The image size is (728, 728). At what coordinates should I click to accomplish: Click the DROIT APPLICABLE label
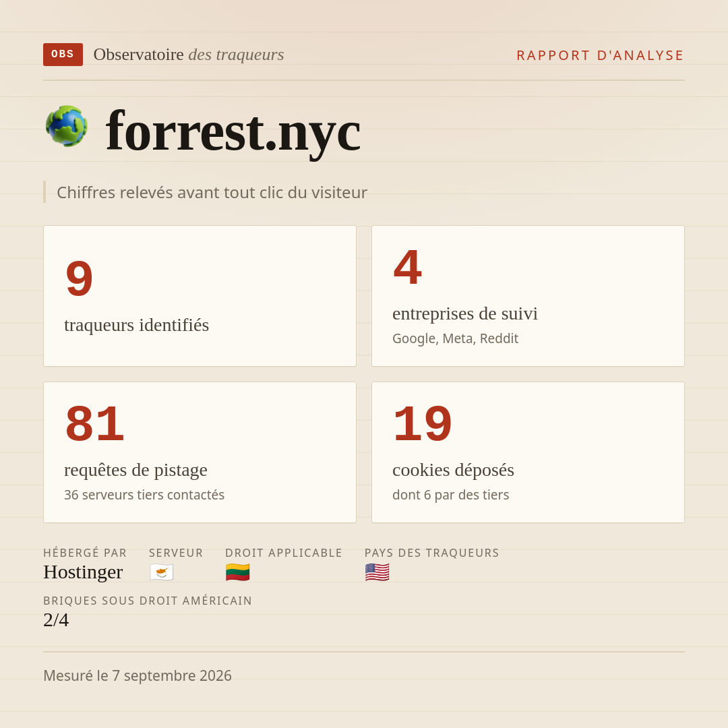point(284,553)
